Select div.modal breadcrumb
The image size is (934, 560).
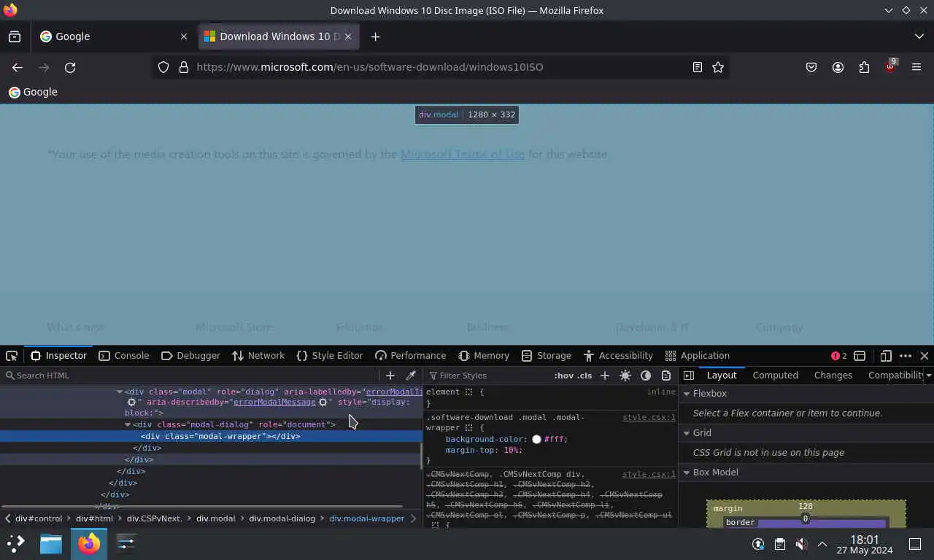click(x=215, y=518)
